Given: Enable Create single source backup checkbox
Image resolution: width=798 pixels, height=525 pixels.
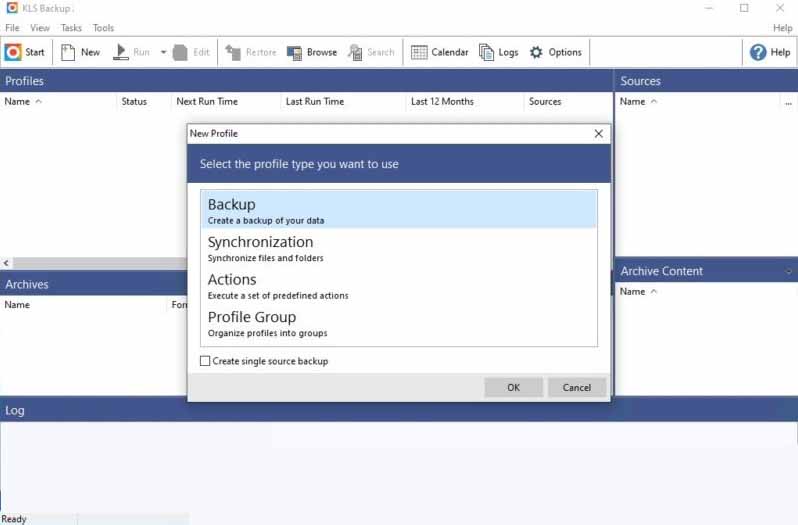Looking at the screenshot, I should click(x=205, y=361).
